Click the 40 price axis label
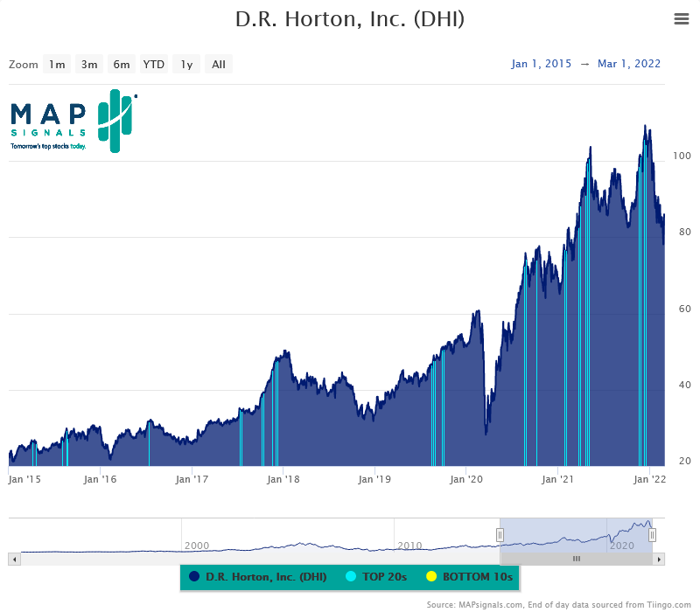This screenshot has width=700, height=612. click(x=685, y=385)
